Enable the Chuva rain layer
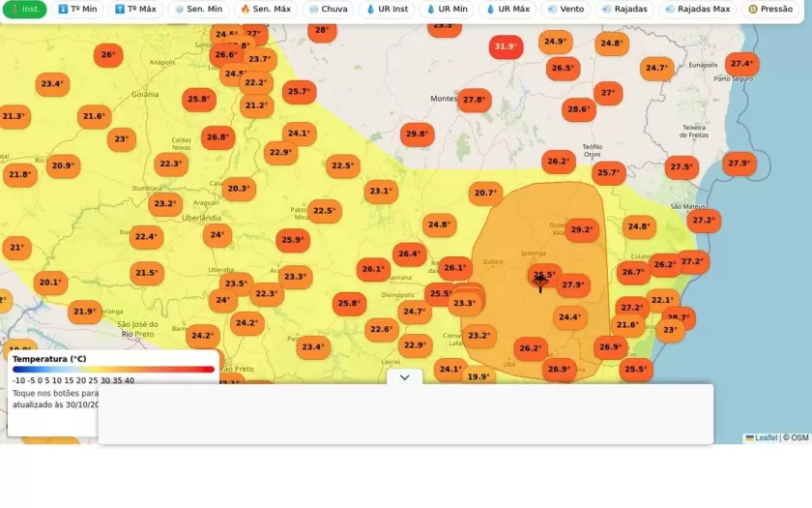812x508 pixels. tap(329, 9)
